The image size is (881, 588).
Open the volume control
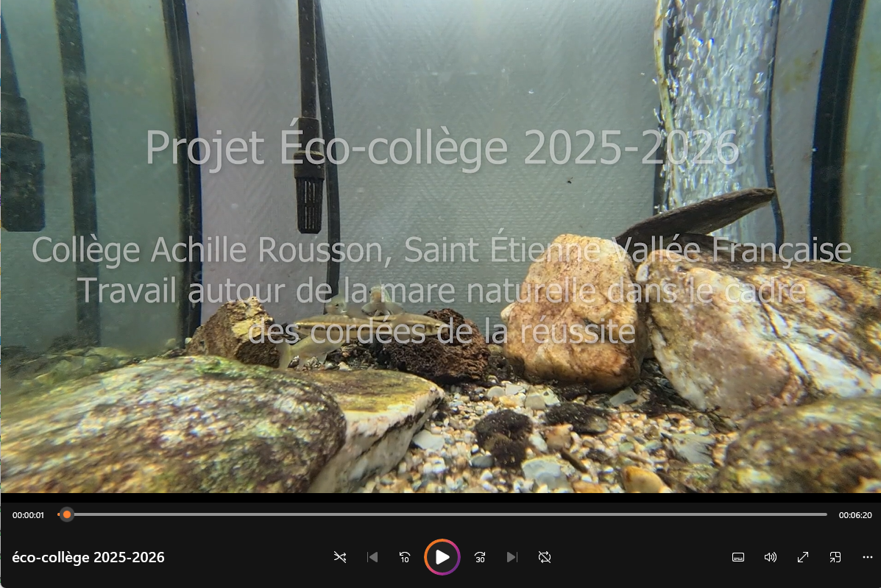(x=771, y=557)
